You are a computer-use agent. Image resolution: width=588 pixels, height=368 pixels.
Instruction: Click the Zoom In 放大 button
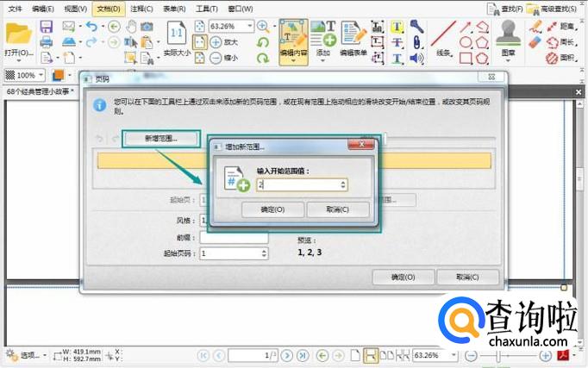click(224, 42)
